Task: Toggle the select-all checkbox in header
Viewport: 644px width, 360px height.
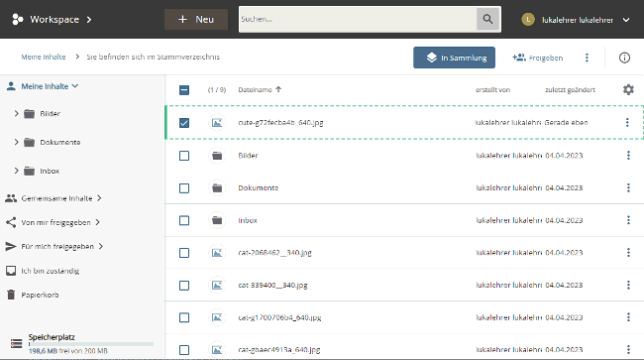Action: pos(184,89)
